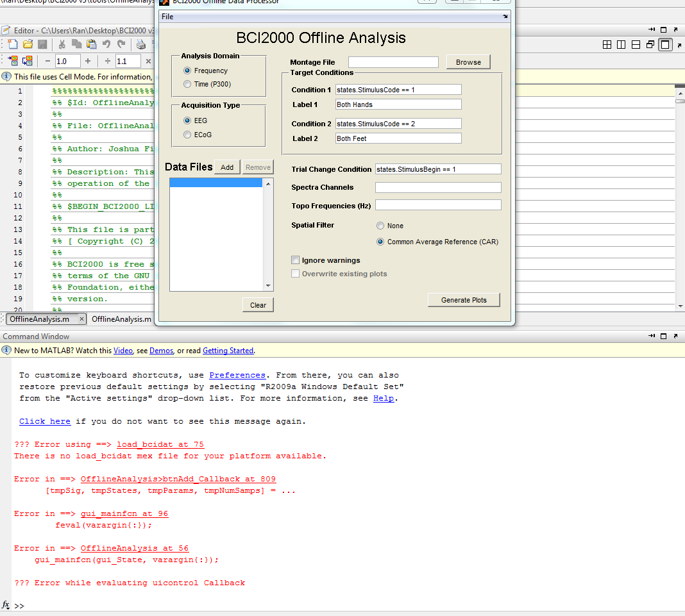Browse for a montage file

tap(468, 62)
